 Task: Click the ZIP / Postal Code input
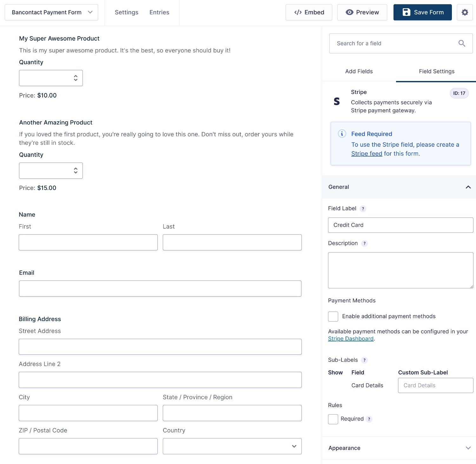88,446
